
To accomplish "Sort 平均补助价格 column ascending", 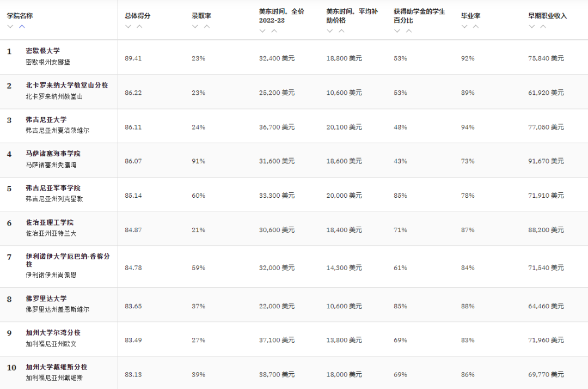I will [341, 31].
